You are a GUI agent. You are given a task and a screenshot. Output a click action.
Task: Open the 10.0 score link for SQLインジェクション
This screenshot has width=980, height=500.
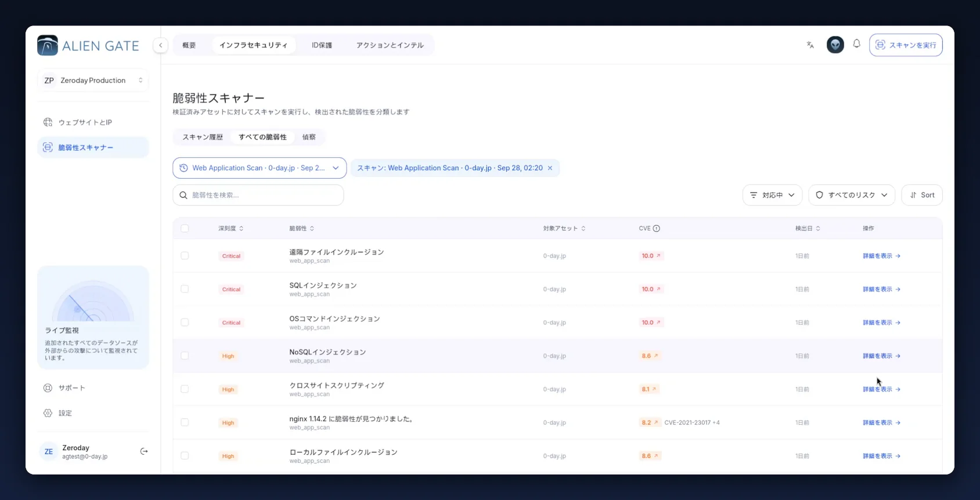651,289
